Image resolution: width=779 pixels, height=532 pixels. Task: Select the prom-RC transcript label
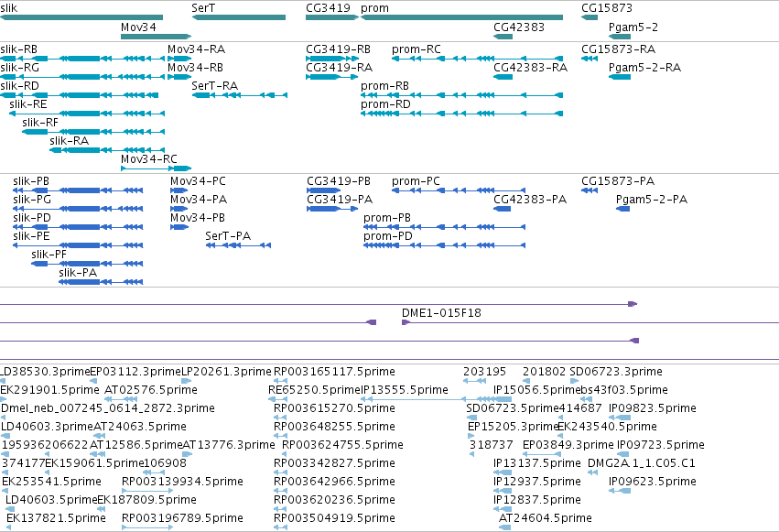(x=417, y=49)
